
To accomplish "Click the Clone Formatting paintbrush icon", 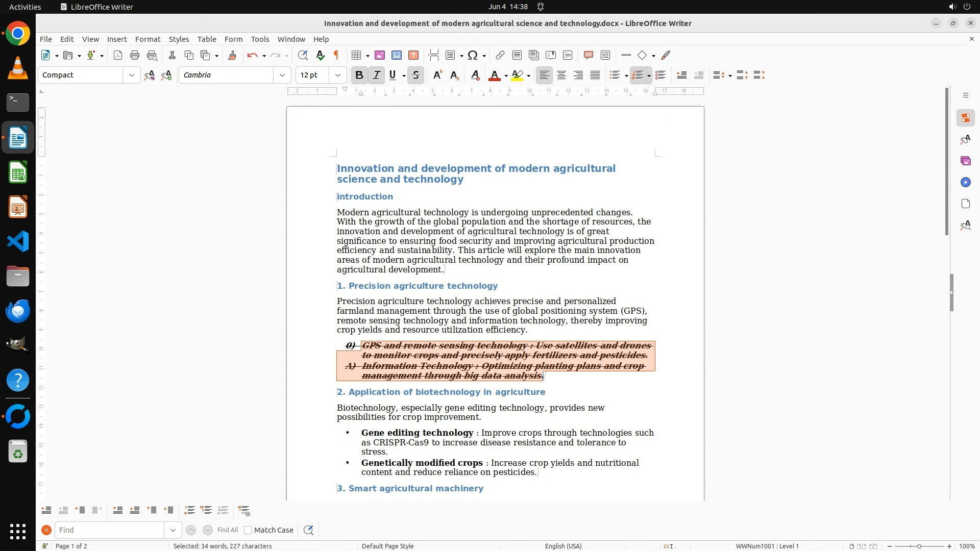I will click(x=232, y=55).
